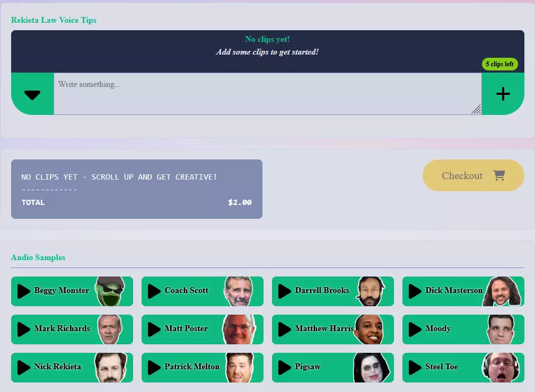Viewport: 535px width, 392px height.
Task: Play the Matthew Harris audio sample
Action: click(x=284, y=329)
